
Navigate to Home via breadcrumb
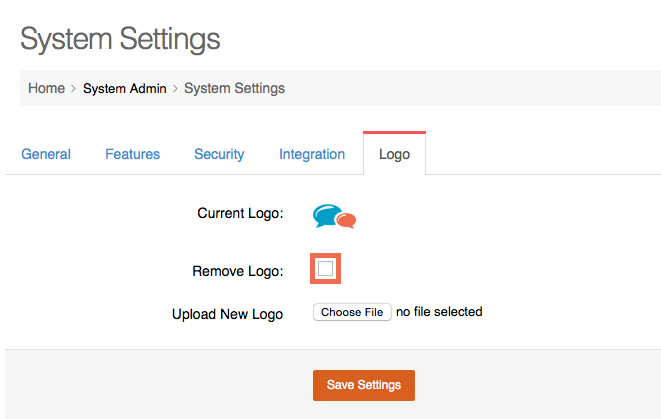click(46, 88)
